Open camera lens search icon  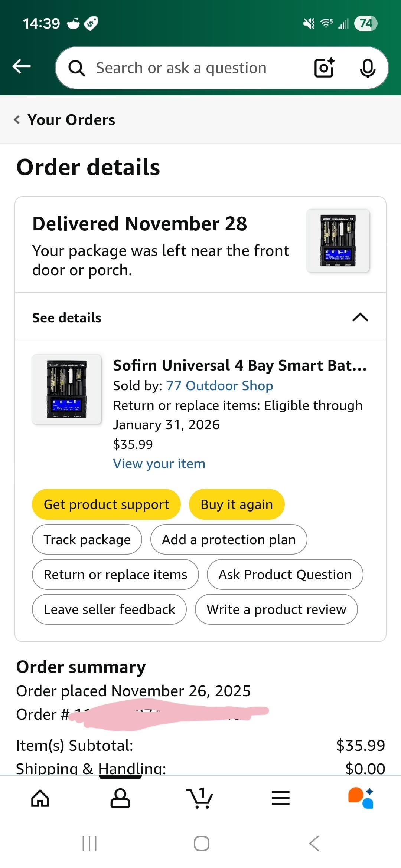click(x=324, y=68)
